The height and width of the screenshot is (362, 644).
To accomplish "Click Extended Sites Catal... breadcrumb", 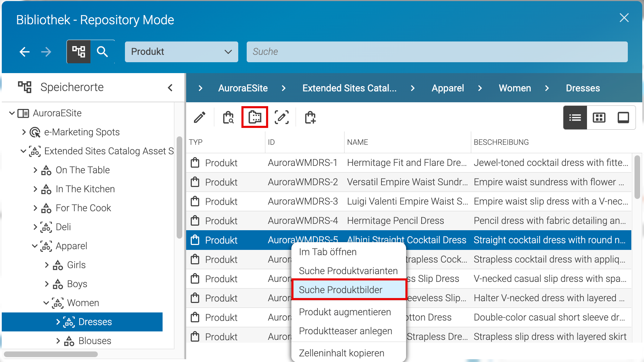I will point(349,88).
